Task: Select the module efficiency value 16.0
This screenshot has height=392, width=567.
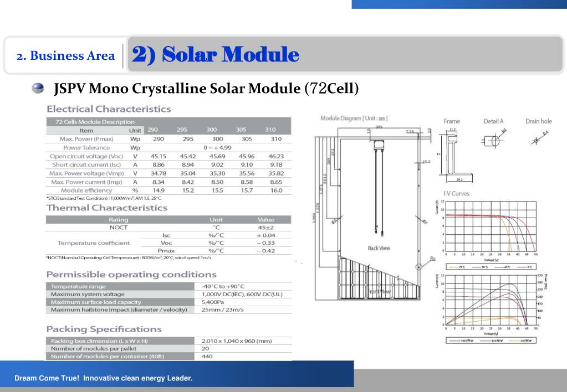Action: pyautogui.click(x=276, y=190)
